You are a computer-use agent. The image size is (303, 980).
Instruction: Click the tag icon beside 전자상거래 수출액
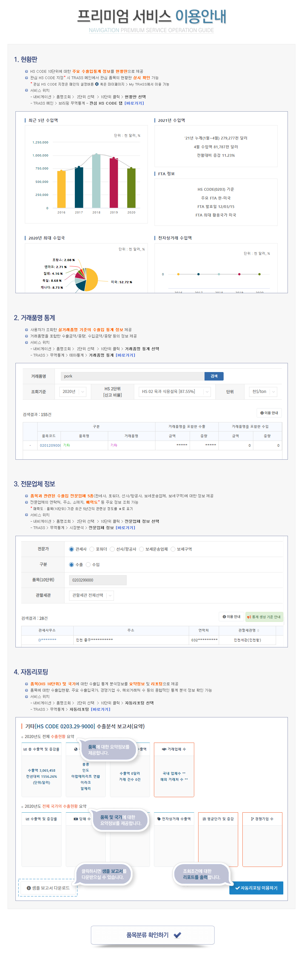[x=159, y=819]
